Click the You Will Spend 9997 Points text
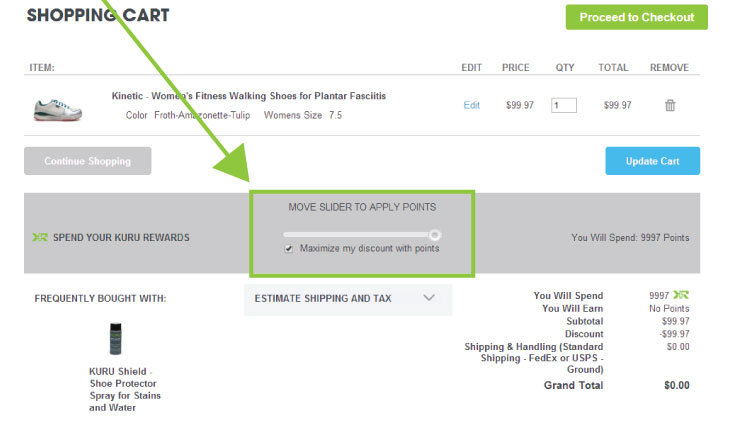This screenshot has height=424, width=733. (630, 237)
